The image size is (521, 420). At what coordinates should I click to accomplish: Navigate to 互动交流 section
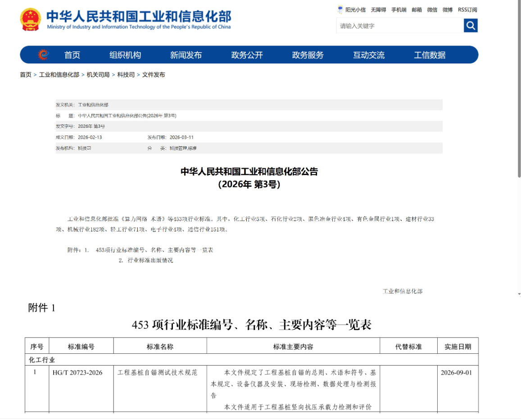pos(369,55)
